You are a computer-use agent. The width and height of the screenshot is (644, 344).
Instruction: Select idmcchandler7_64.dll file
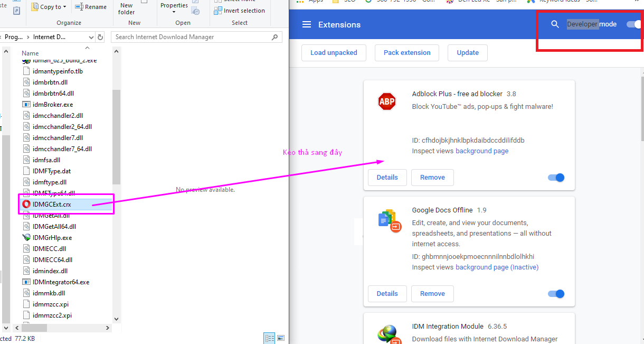[x=62, y=149]
